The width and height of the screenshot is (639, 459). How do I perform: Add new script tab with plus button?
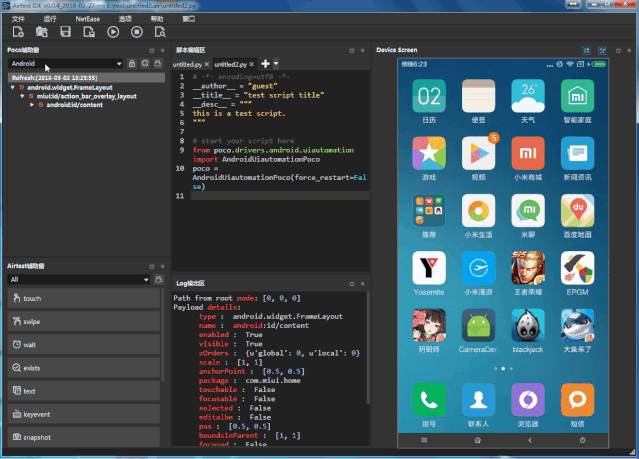265,64
